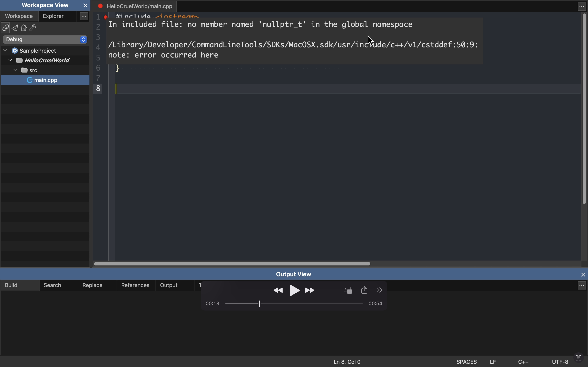588x367 pixels.
Task: Click the home icon in workspace toolbar
Action: click(x=24, y=28)
